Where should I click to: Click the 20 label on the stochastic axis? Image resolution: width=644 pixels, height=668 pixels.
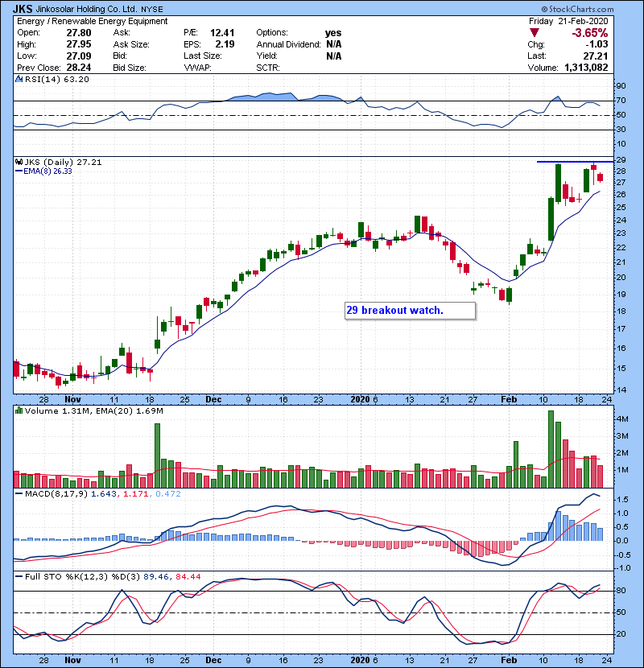621,634
